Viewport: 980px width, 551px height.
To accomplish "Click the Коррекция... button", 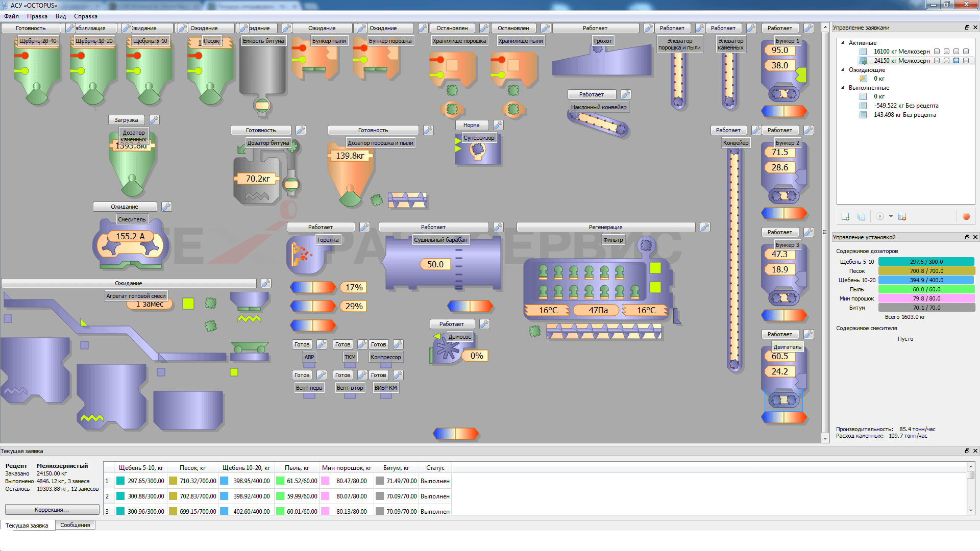I will pyautogui.click(x=52, y=510).
